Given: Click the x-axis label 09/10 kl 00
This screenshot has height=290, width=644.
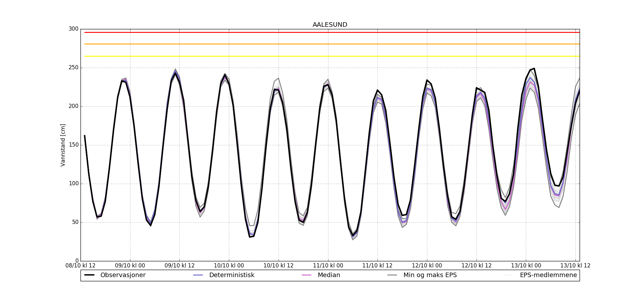Looking at the screenshot, I should click(x=130, y=266).
